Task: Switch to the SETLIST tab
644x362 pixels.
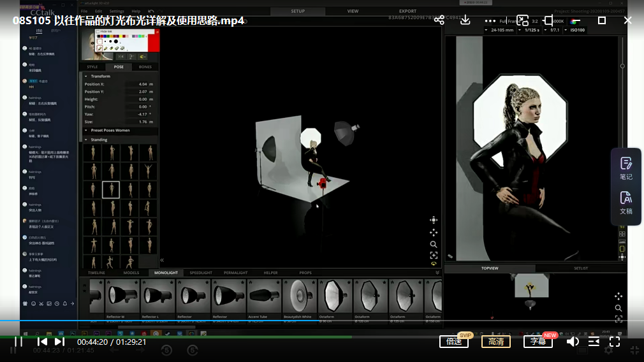Action: click(x=581, y=268)
